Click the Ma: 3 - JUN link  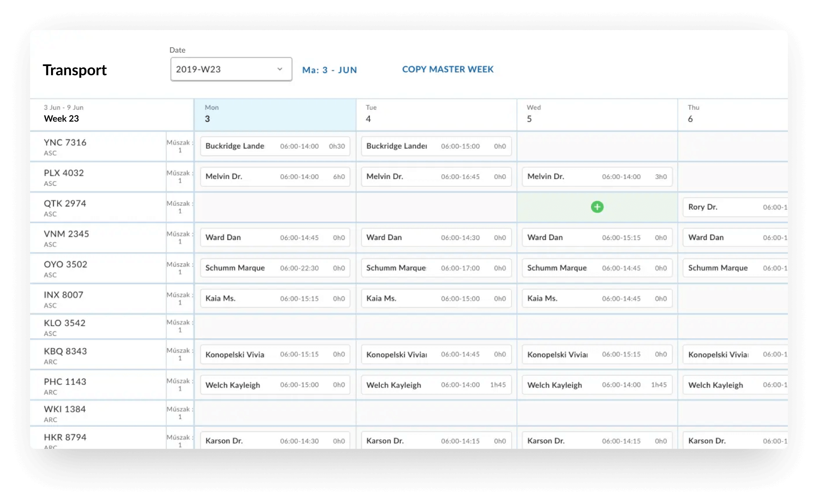[x=330, y=70]
